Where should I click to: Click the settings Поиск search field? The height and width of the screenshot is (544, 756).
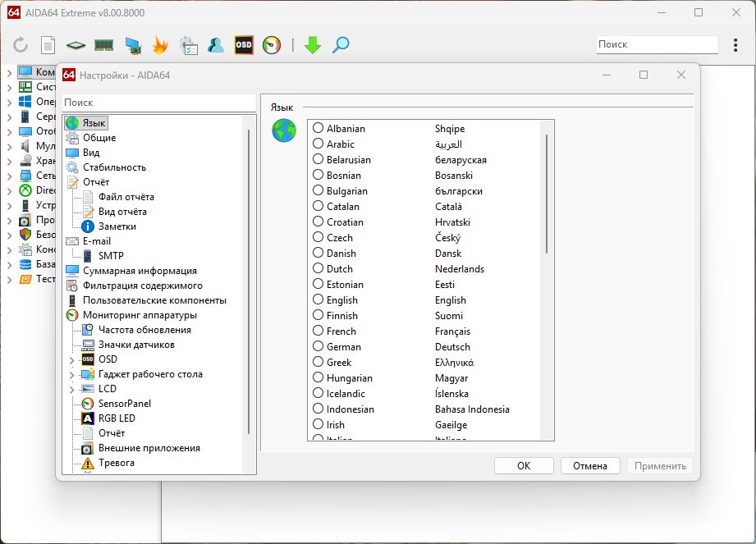(x=159, y=103)
